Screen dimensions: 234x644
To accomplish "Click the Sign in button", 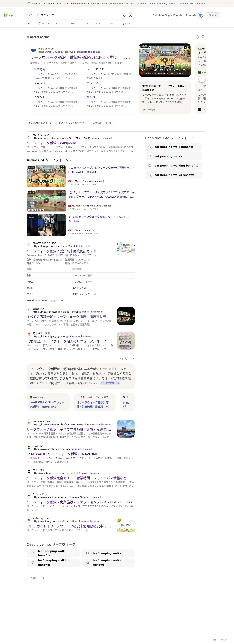I will [213, 15].
